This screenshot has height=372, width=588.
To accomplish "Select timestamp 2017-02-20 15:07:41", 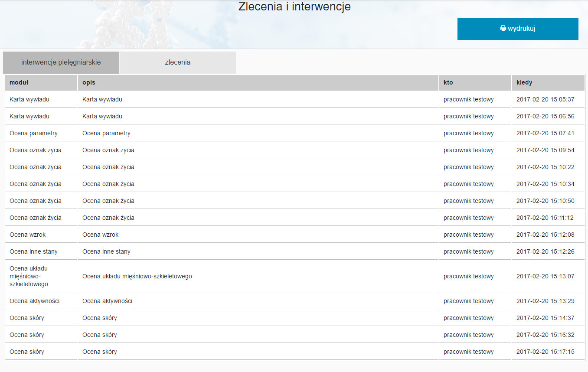I will coord(545,133).
